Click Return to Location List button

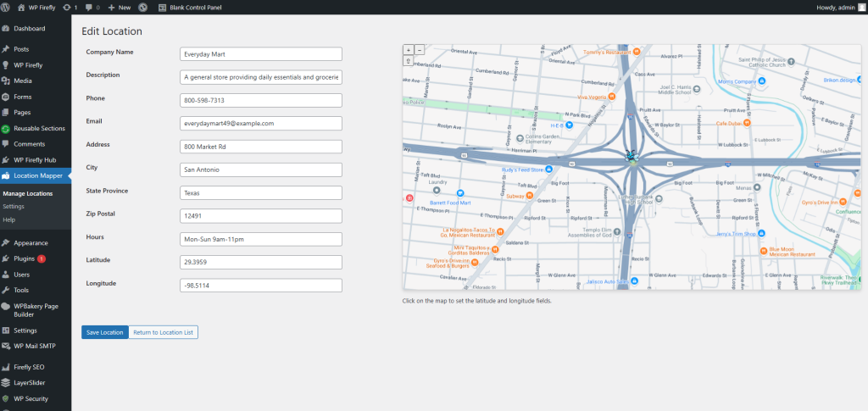163,332
